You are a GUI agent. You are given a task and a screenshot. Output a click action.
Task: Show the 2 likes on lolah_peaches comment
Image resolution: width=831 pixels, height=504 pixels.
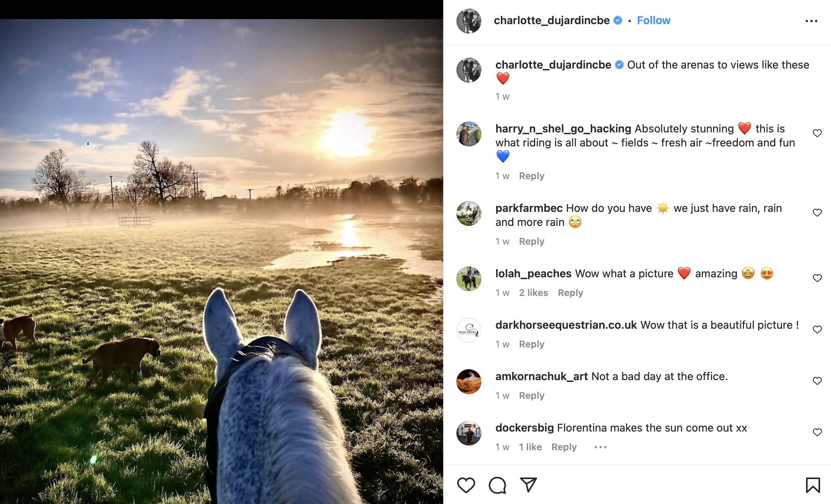click(533, 293)
